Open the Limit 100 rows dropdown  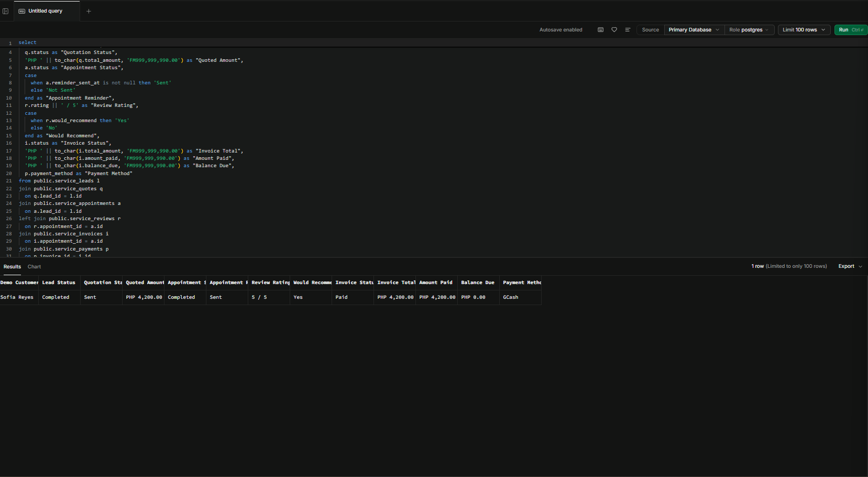point(804,30)
